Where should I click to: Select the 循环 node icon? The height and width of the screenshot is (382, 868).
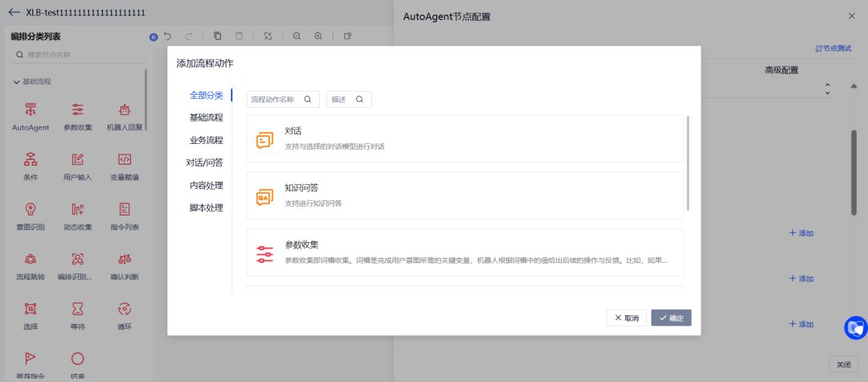(x=125, y=308)
